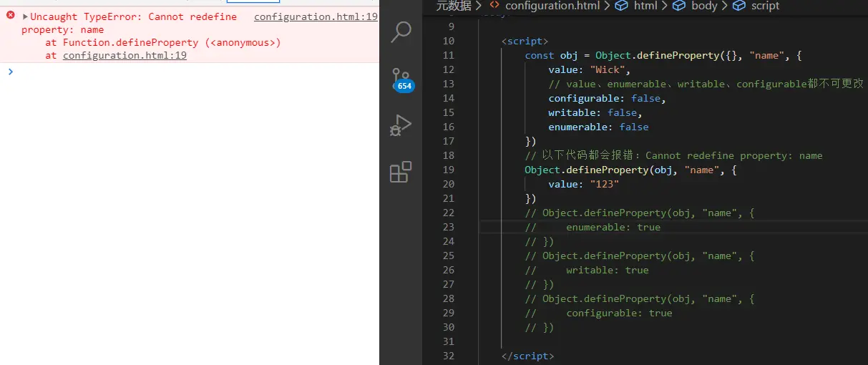Open the Search view in activity bar
This screenshot has height=365, width=868.
pos(401,32)
